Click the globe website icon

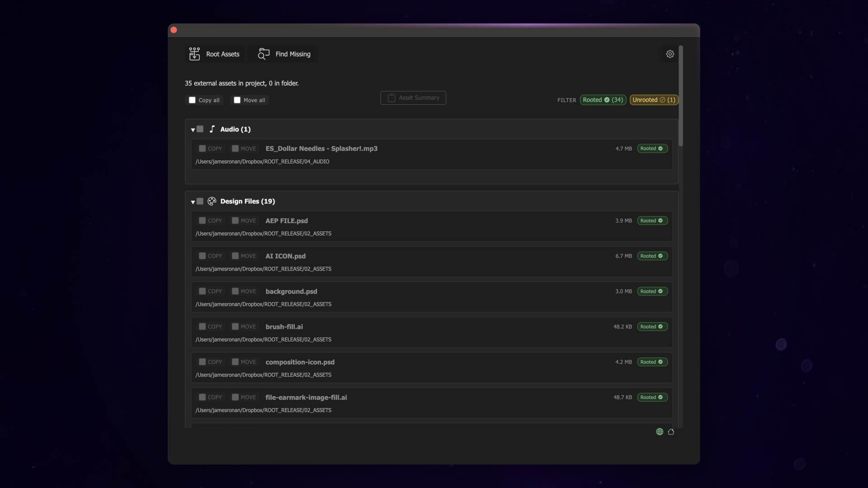click(660, 432)
